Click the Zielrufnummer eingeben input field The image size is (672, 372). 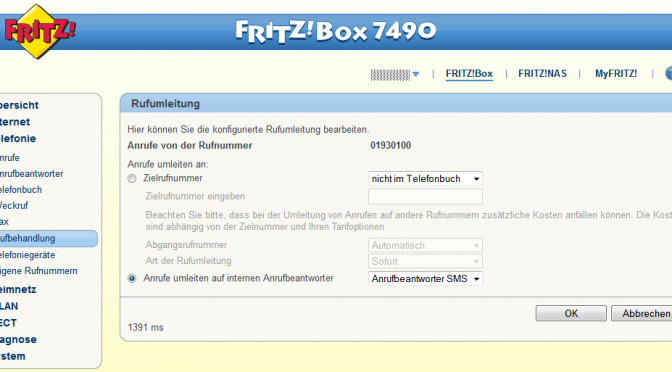click(x=425, y=197)
